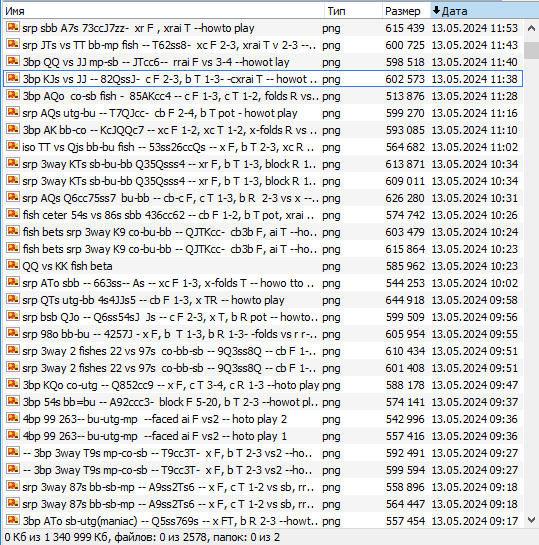Click the icon next to '3bp AQo co-sb fish'
The width and height of the screenshot is (539, 545).
pyautogui.click(x=13, y=95)
